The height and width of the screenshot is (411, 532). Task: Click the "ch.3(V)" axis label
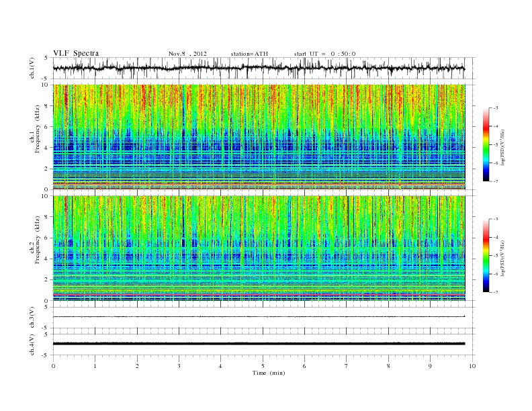click(32, 318)
